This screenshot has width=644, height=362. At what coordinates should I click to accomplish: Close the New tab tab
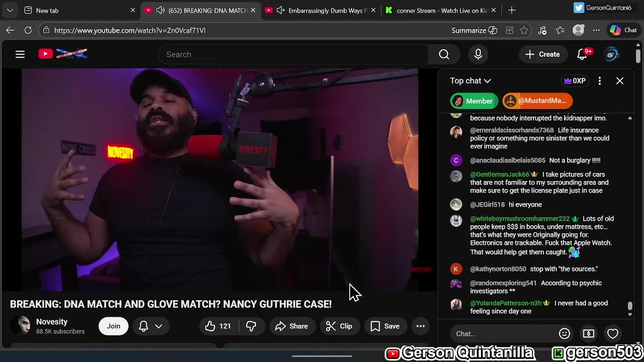point(133,10)
